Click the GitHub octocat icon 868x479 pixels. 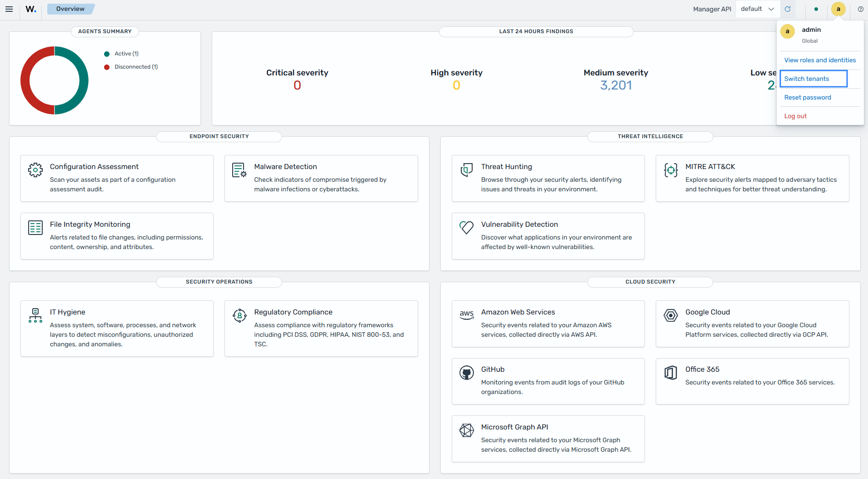click(x=467, y=373)
